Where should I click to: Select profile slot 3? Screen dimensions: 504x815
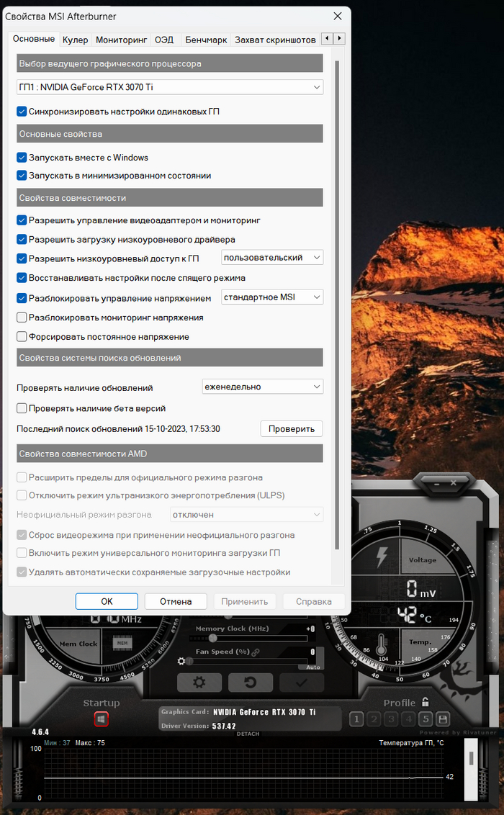391,719
